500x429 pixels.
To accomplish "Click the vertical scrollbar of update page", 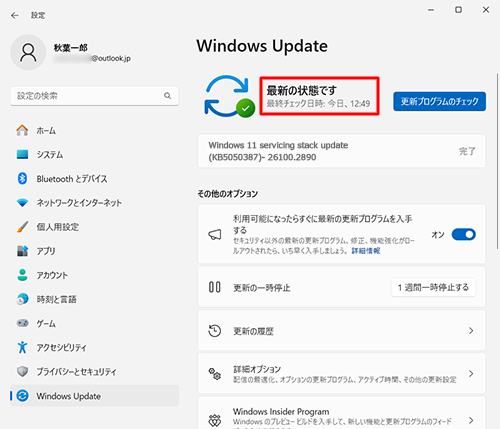I will click(x=498, y=160).
